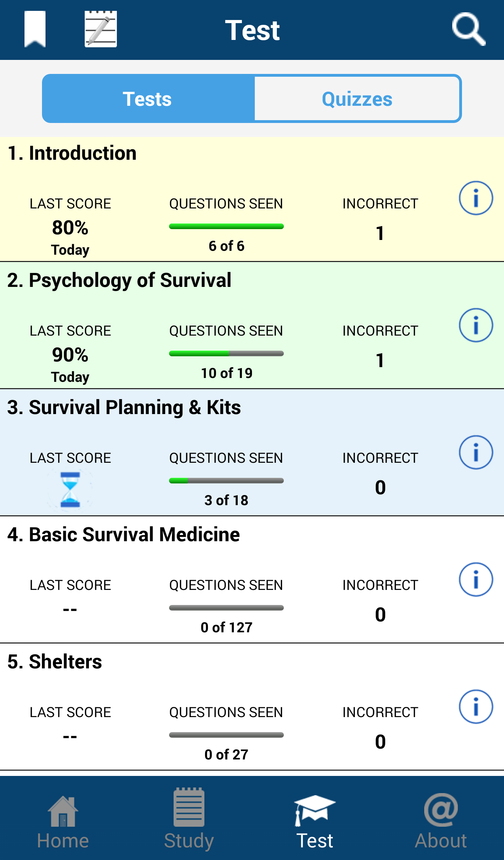Show info for Survival Planning & Kits
This screenshot has height=860, width=504.
click(x=476, y=453)
